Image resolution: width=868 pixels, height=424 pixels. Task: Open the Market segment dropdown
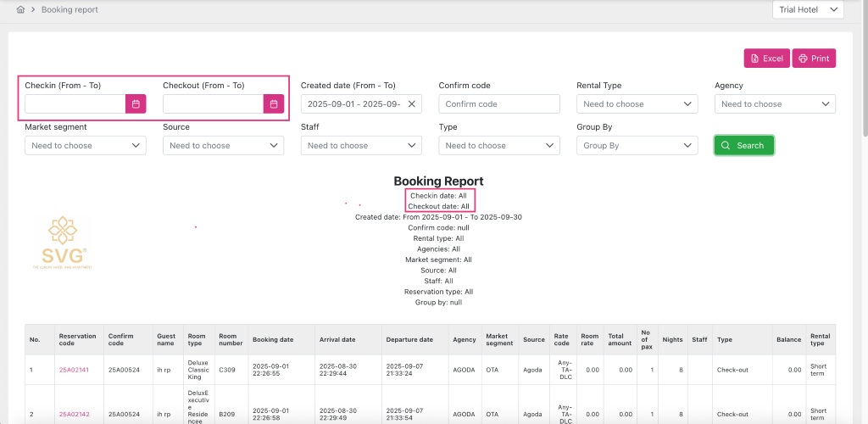(x=85, y=145)
